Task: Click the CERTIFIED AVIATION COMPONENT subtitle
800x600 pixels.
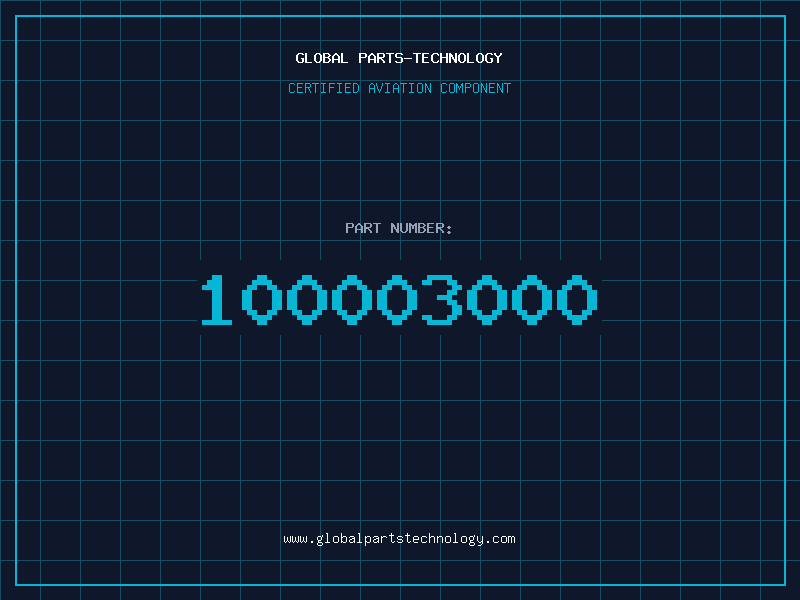Action: [399, 88]
